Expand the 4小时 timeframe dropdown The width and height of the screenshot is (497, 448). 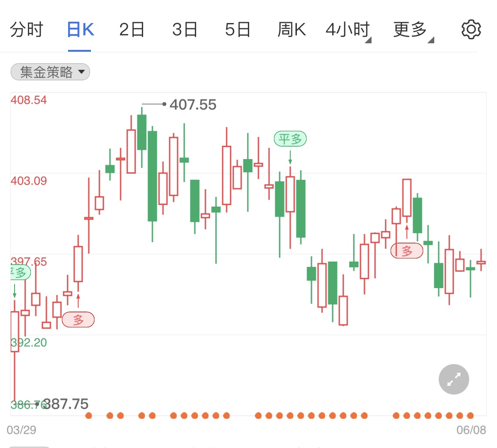(347, 29)
